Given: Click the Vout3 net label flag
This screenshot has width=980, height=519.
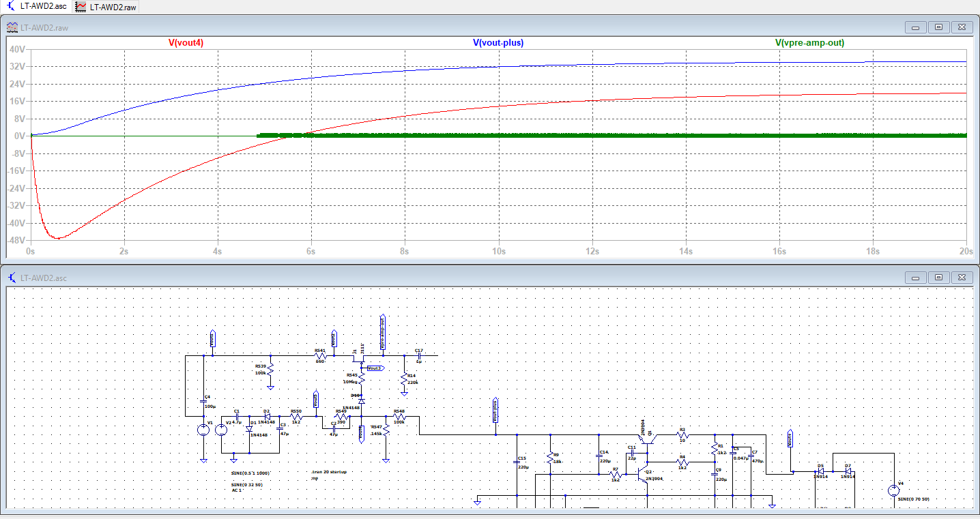Looking at the screenshot, I should click(375, 368).
